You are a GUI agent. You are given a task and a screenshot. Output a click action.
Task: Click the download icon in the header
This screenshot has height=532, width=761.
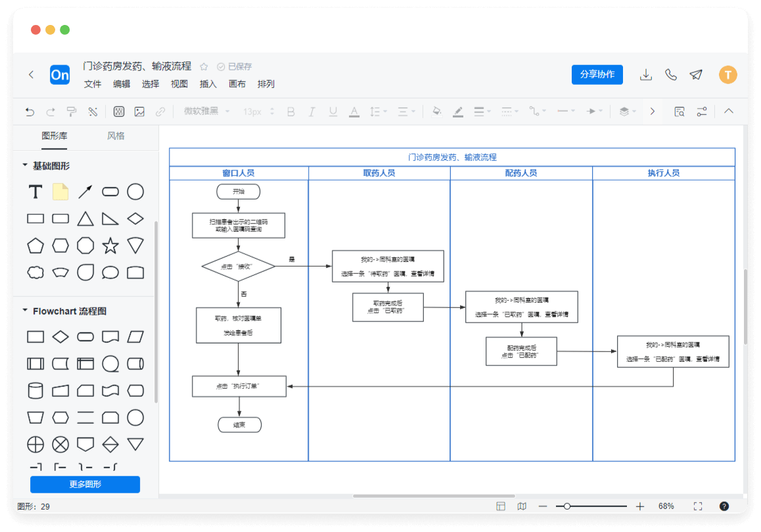click(646, 75)
